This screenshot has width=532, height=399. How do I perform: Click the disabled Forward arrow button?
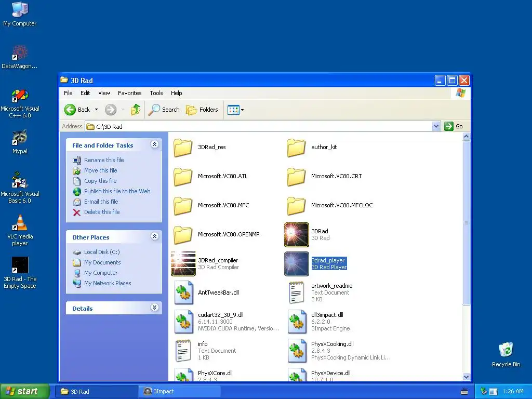(x=111, y=110)
